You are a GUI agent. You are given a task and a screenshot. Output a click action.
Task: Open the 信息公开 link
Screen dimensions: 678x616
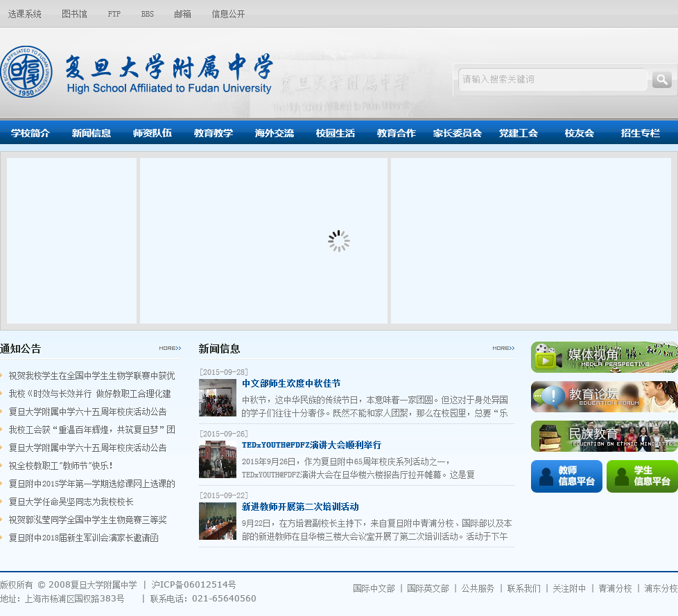228,14
